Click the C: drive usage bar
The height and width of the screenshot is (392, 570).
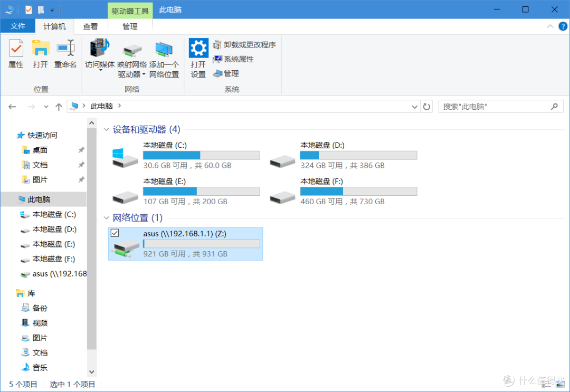202,155
